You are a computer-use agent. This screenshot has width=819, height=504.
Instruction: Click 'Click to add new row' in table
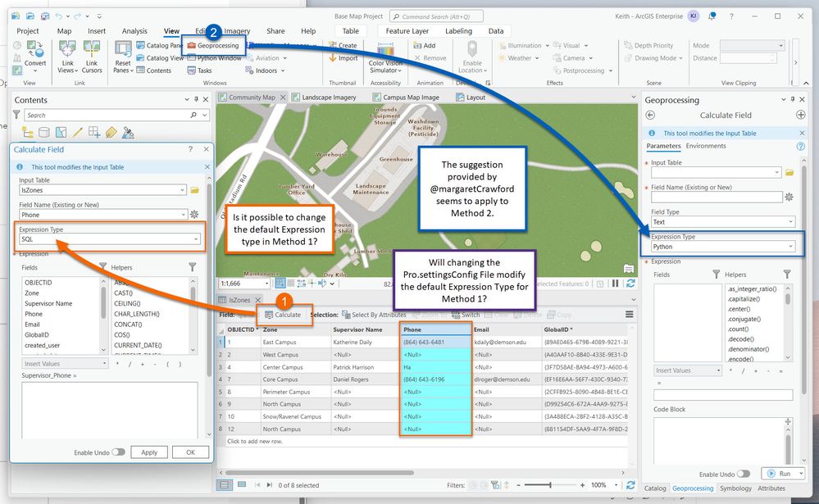[x=254, y=442]
